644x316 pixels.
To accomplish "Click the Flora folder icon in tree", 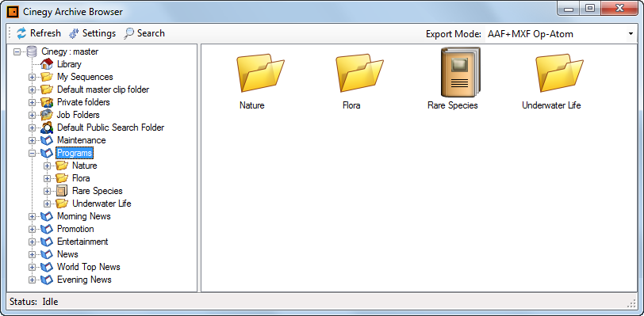I will pos(62,178).
